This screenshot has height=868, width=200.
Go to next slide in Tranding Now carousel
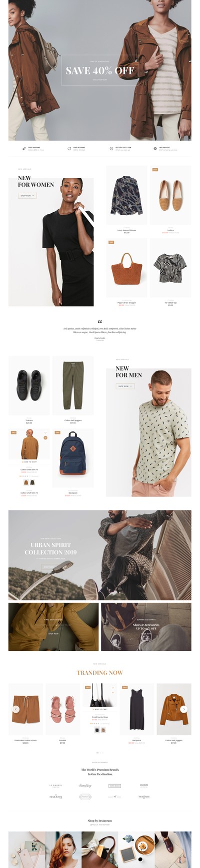coord(184,709)
